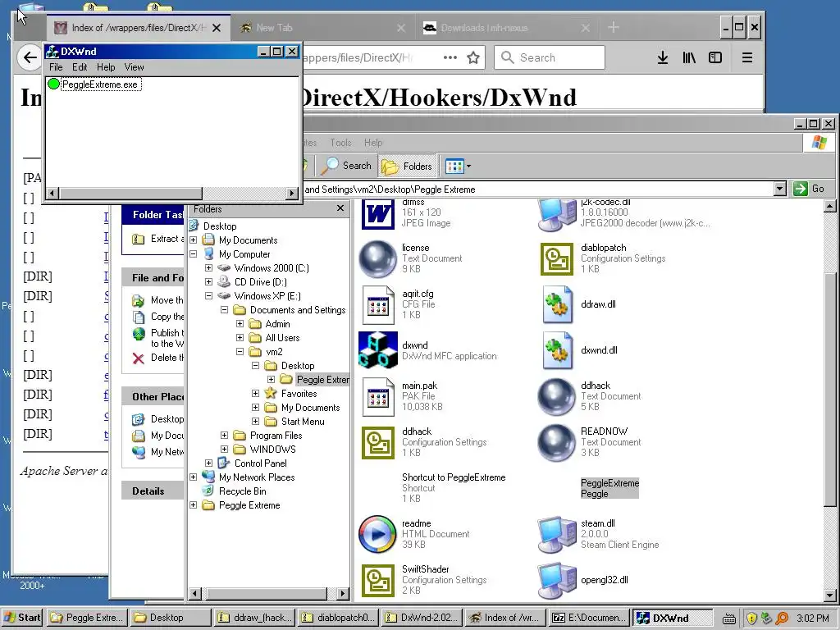Select the dxwnd MFC application icon

[377, 349]
